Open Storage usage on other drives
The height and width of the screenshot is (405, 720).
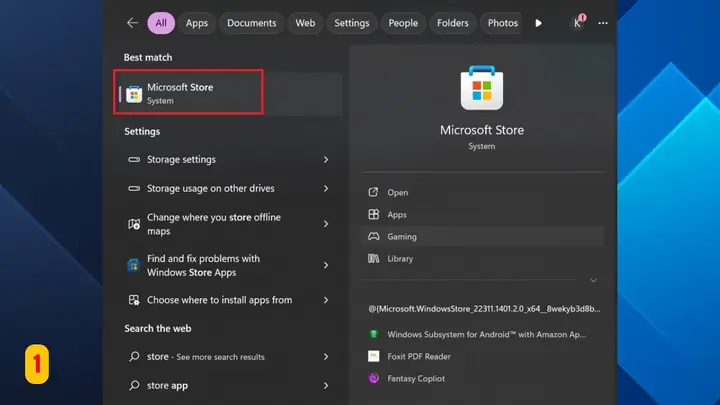point(228,188)
